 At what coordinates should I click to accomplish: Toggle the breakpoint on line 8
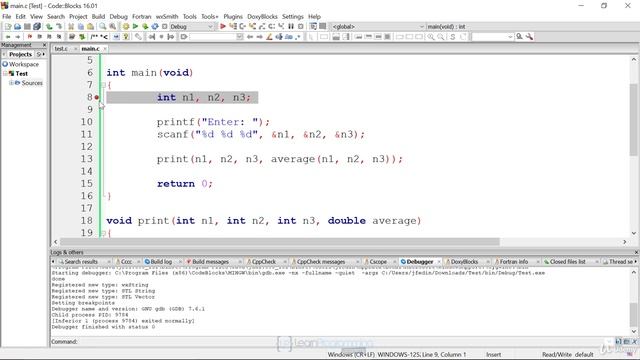[97, 98]
